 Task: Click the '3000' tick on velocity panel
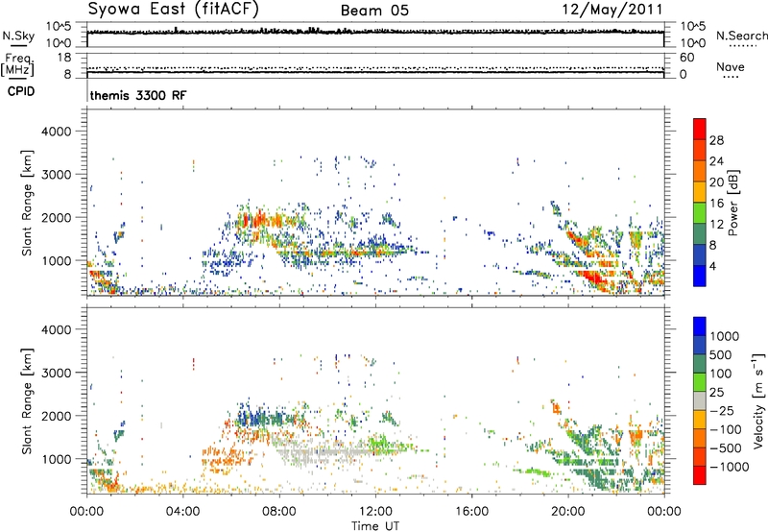pyautogui.click(x=56, y=373)
